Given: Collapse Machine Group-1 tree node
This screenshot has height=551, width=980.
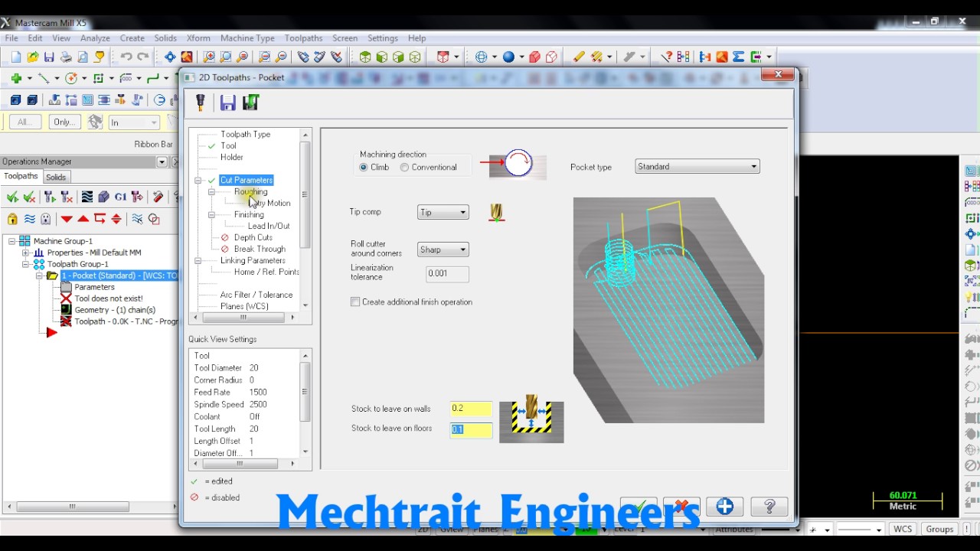Looking at the screenshot, I should tap(12, 241).
